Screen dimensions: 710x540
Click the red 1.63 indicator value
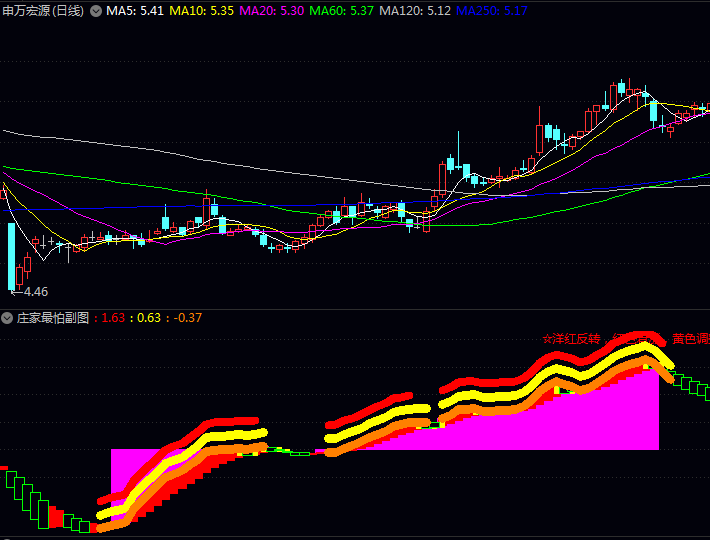(113, 318)
